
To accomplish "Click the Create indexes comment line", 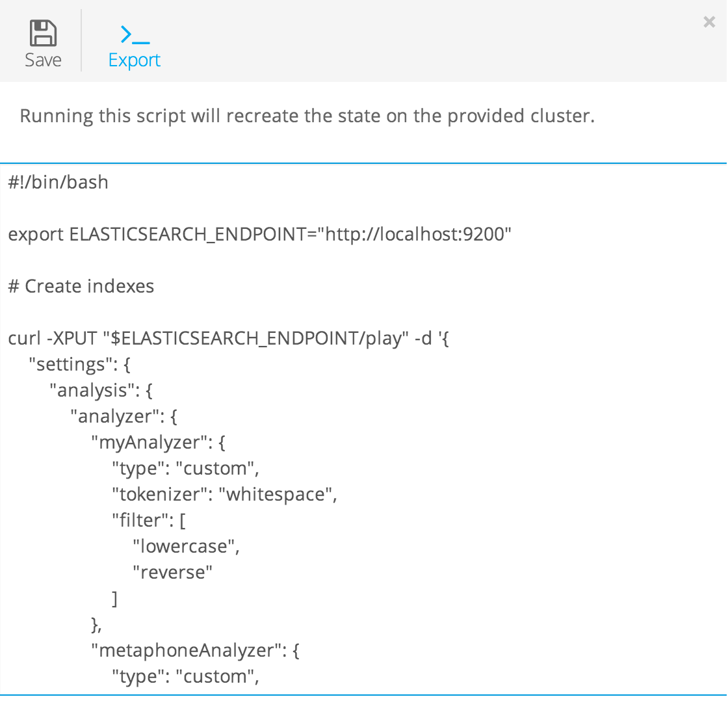I will [81, 285].
